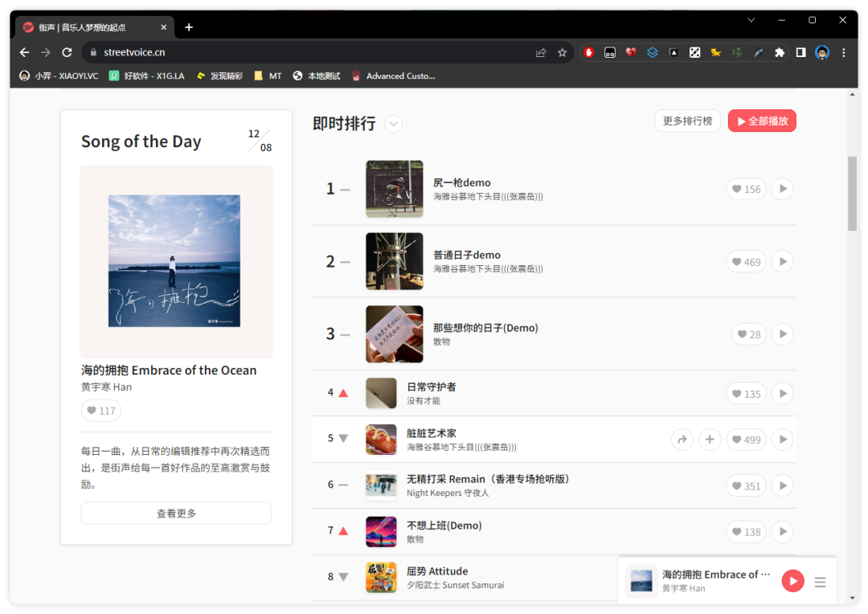The height and width of the screenshot is (614, 868).
Task: Click the broken-heart extension icon
Action: [631, 52]
